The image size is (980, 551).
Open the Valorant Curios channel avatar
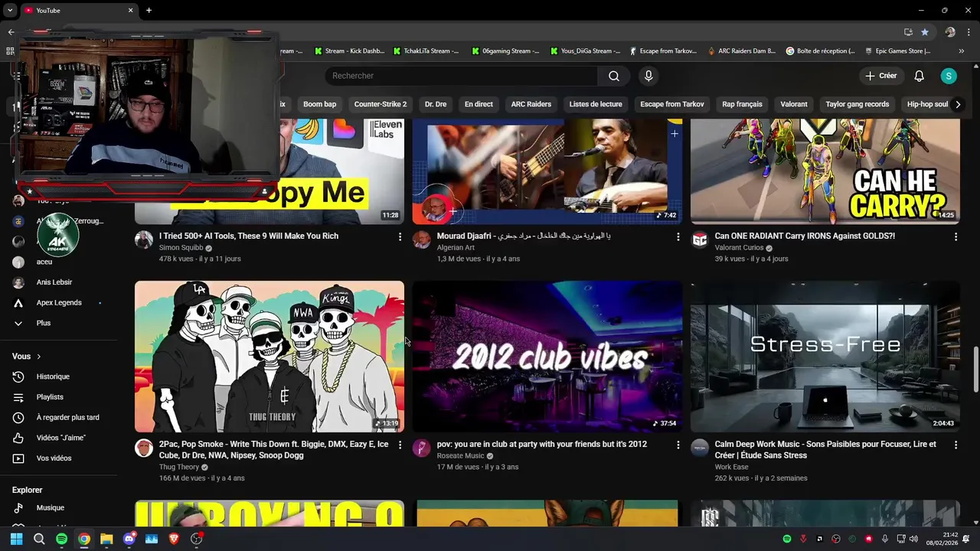tap(700, 240)
